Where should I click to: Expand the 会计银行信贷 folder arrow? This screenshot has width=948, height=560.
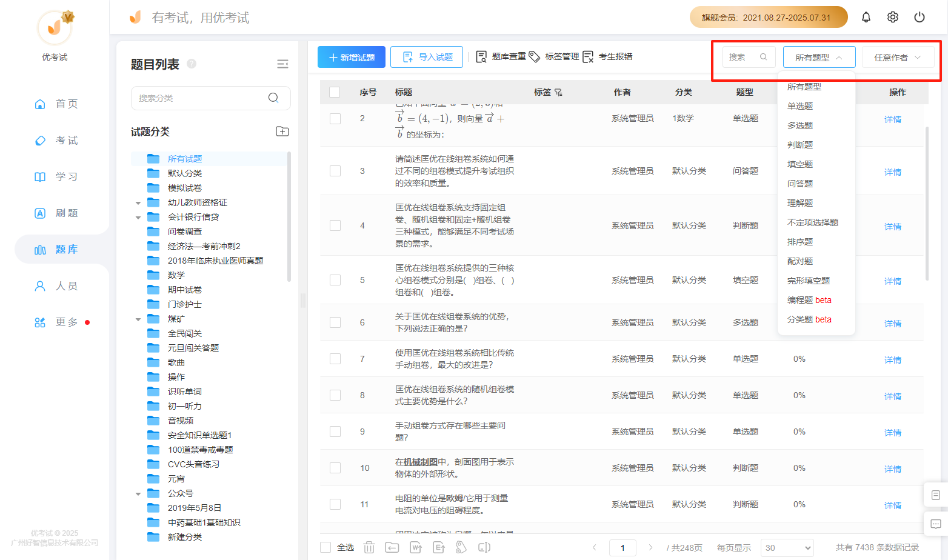point(138,218)
